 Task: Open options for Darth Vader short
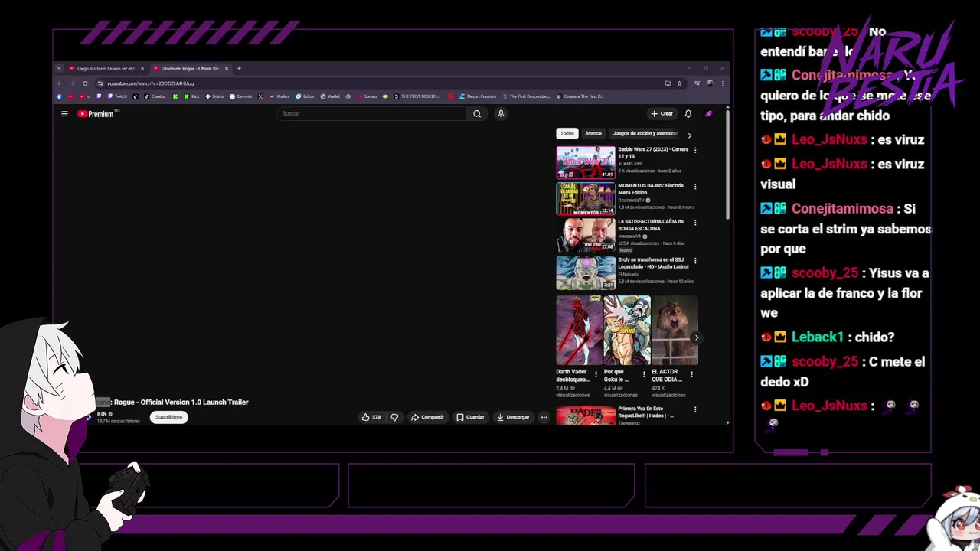pyautogui.click(x=596, y=375)
